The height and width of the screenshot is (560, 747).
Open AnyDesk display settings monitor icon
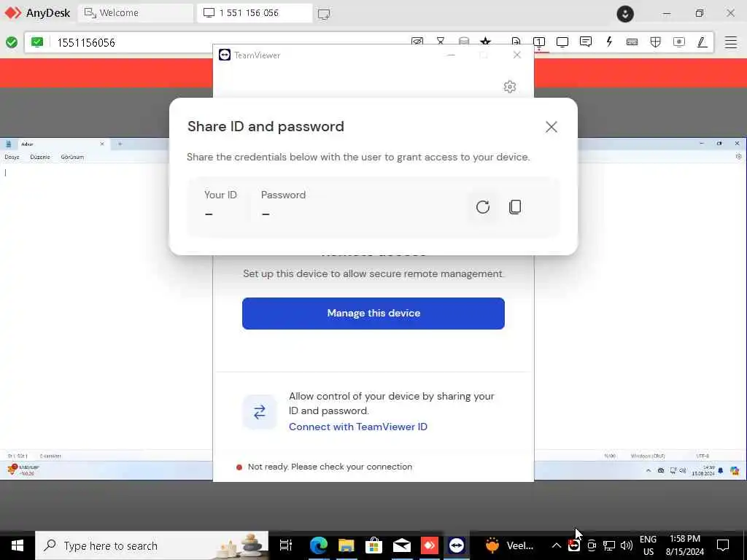click(562, 42)
